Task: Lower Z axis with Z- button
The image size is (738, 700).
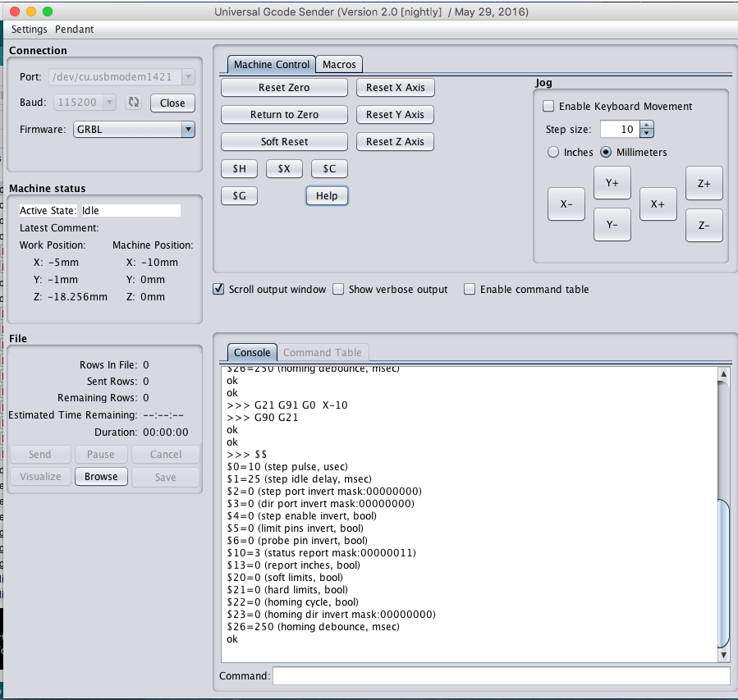Action: [x=704, y=226]
